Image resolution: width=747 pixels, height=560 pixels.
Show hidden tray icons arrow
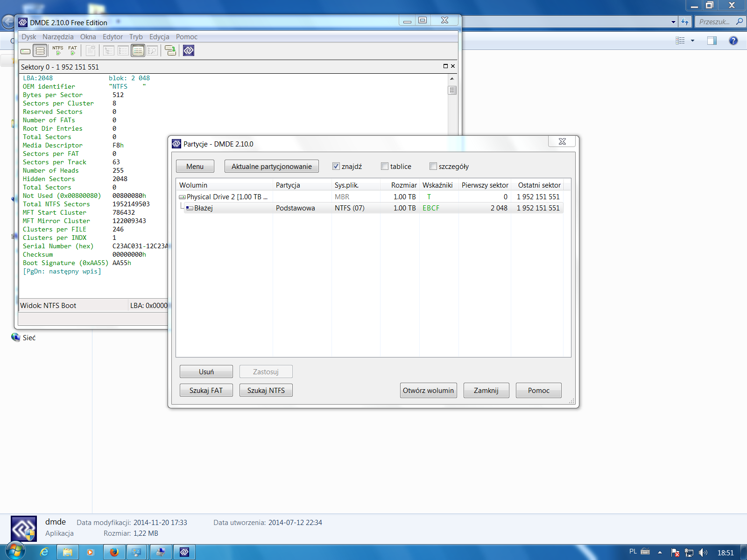tap(660, 553)
